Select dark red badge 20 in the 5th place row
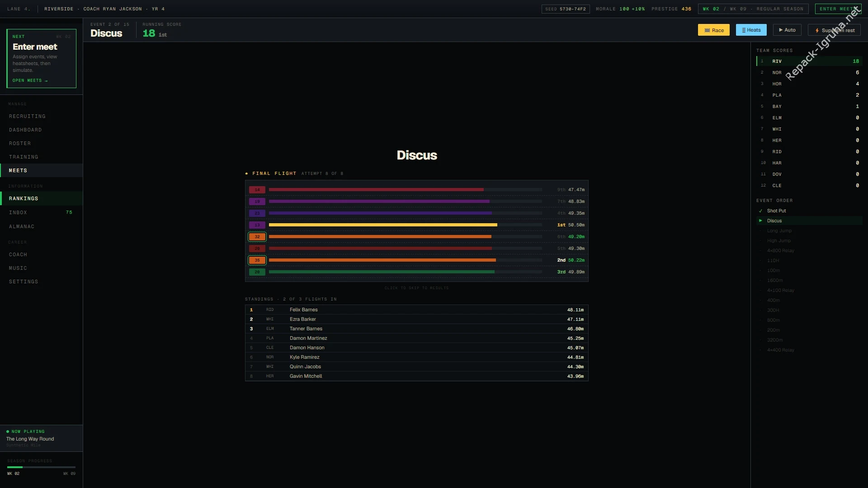This screenshot has height=488, width=868. [257, 249]
